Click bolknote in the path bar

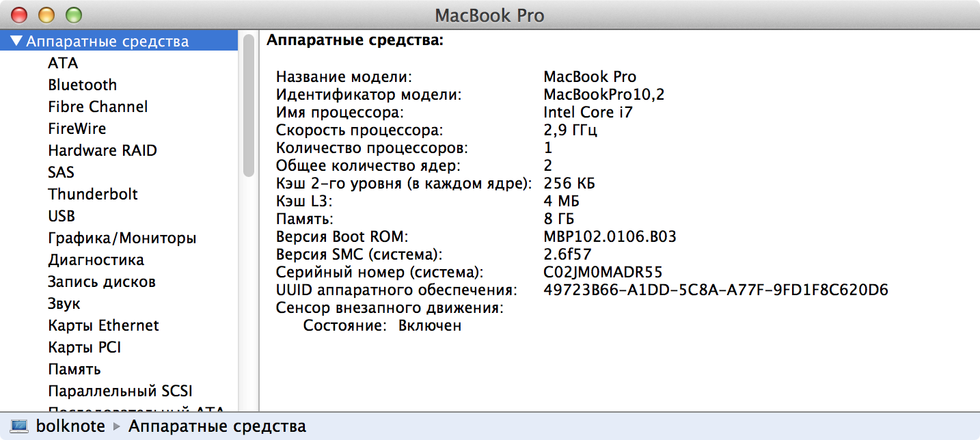tap(70, 426)
